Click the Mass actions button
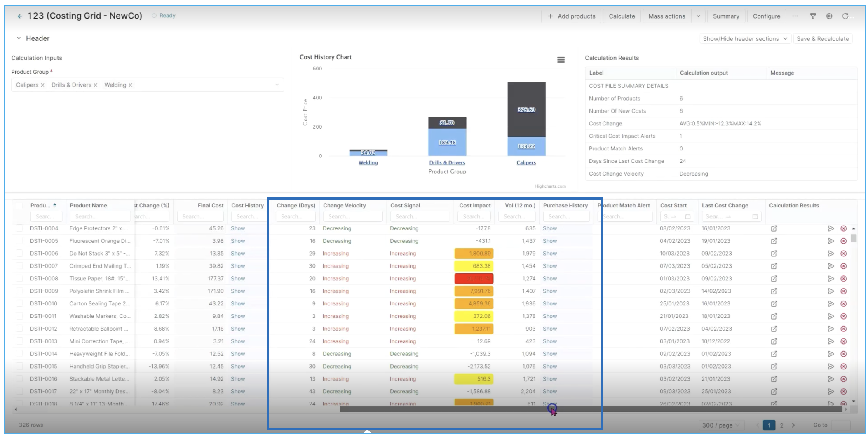 coord(667,16)
